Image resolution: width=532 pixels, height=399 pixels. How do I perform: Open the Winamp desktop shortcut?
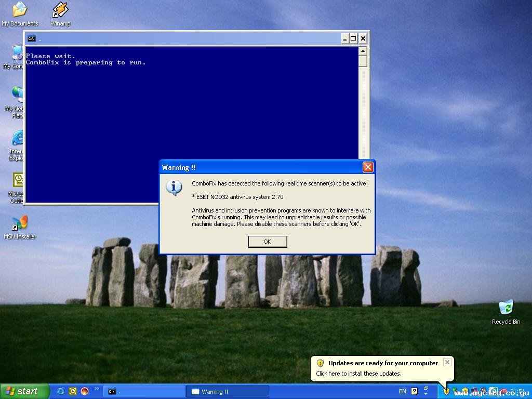point(60,14)
